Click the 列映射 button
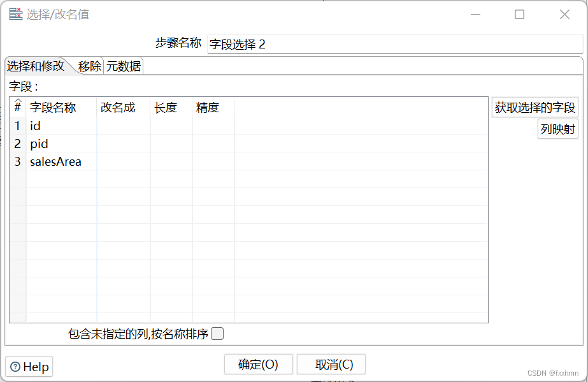 click(557, 129)
